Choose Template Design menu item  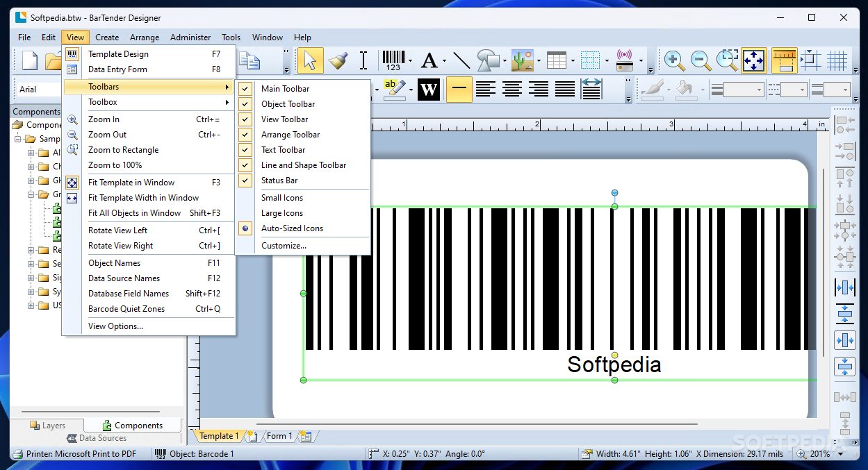[x=149, y=54]
